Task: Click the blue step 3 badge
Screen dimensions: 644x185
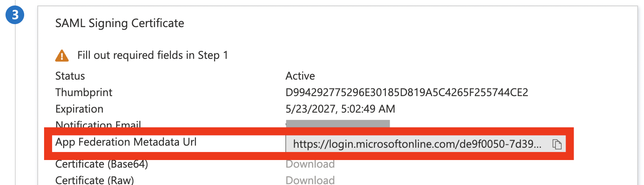Action: [x=15, y=15]
